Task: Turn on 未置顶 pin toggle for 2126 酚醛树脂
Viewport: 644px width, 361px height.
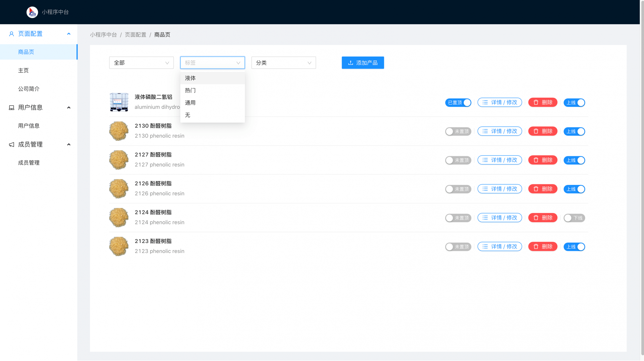Action: point(458,189)
